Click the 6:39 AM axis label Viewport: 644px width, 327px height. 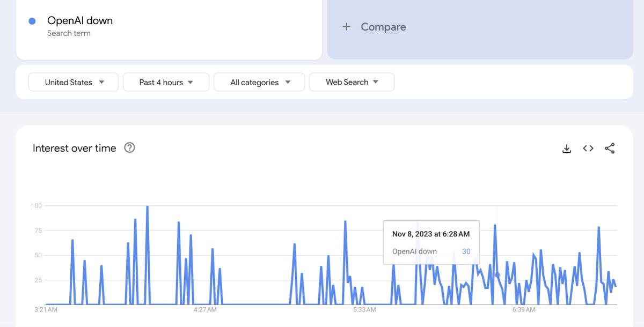(x=524, y=309)
